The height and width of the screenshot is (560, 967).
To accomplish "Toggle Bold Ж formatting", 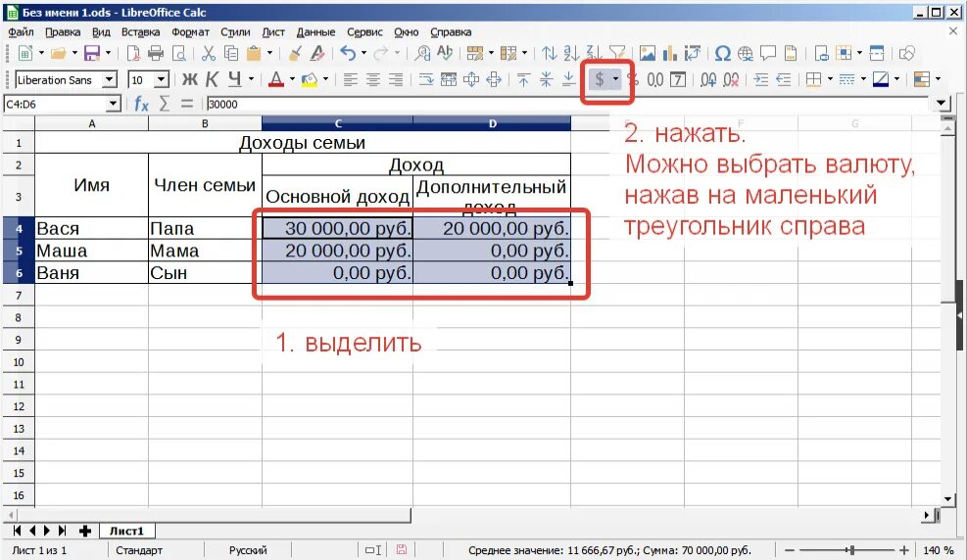I will click(x=190, y=79).
